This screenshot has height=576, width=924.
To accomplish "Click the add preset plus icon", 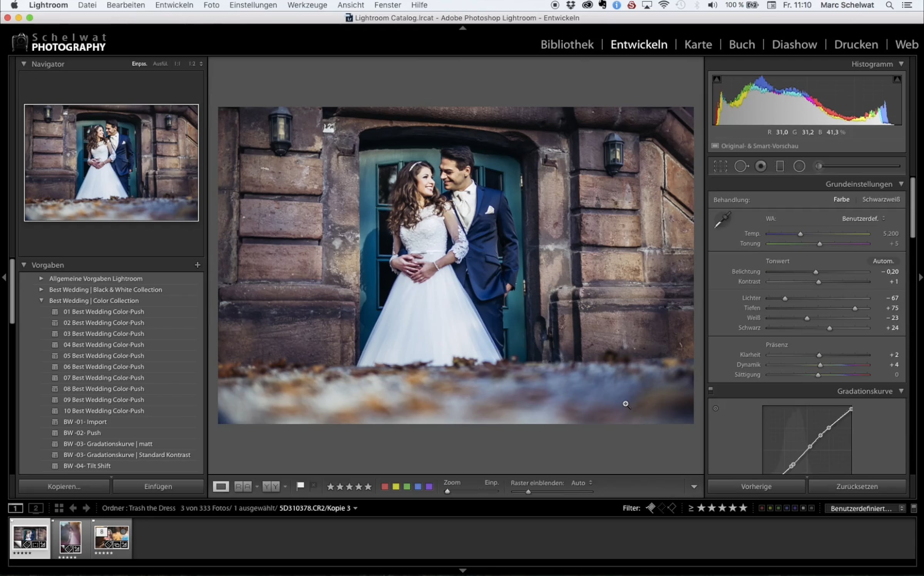I will point(198,265).
